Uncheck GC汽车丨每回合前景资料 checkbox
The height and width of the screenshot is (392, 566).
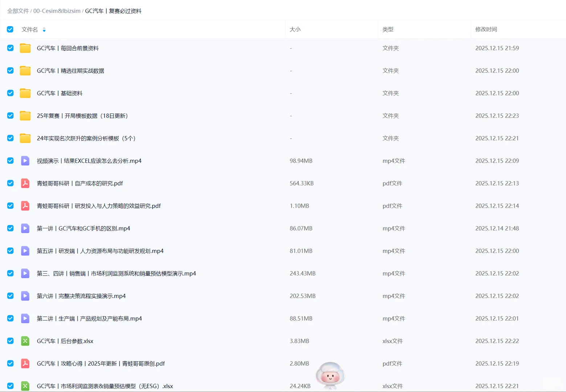pyautogui.click(x=10, y=48)
